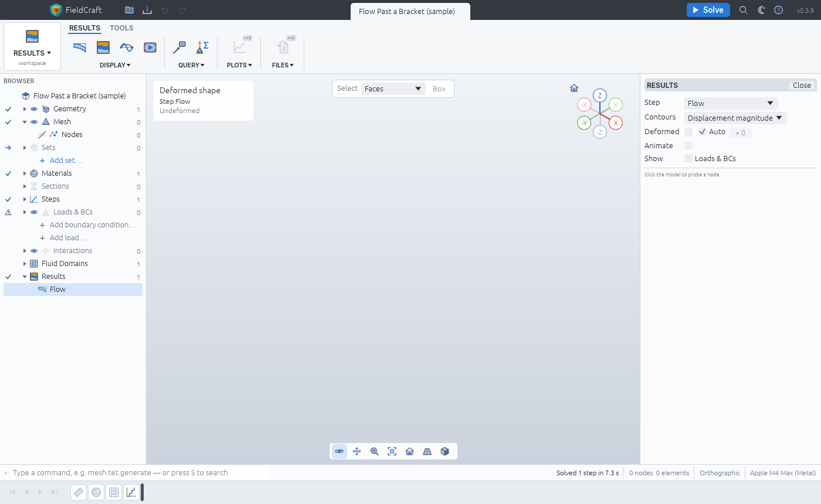Open the Contours dropdown
This screenshot has width=821, height=504.
(x=735, y=118)
